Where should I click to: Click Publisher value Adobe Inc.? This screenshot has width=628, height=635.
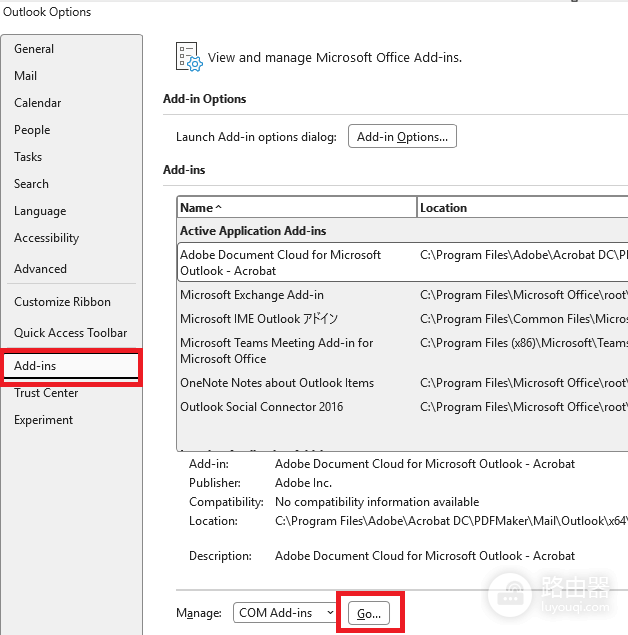303,483
